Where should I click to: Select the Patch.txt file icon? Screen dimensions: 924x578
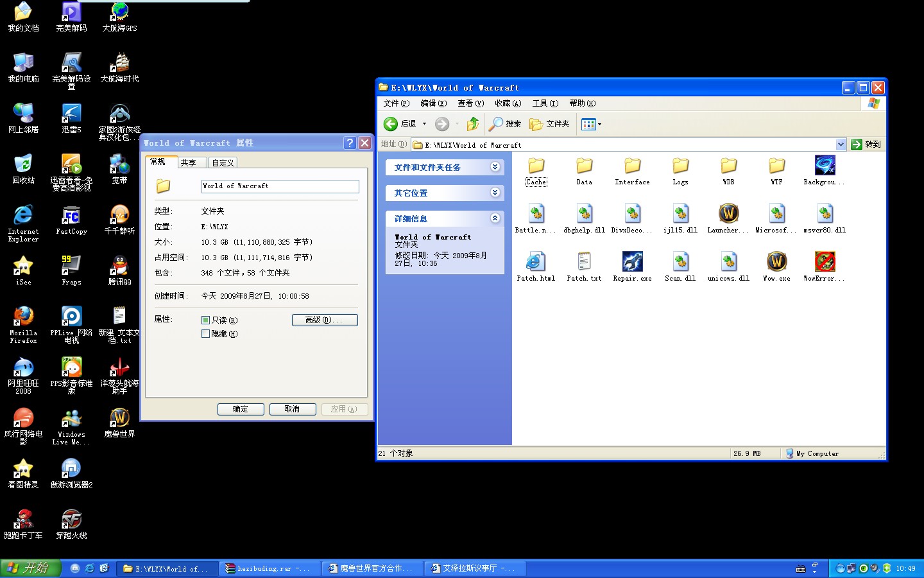point(585,261)
